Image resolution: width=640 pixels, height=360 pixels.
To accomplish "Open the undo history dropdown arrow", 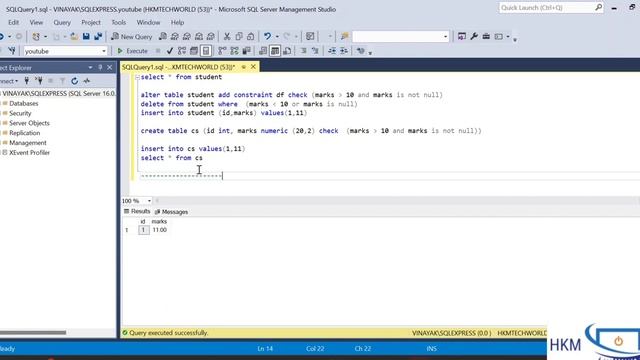I will tap(277, 37).
